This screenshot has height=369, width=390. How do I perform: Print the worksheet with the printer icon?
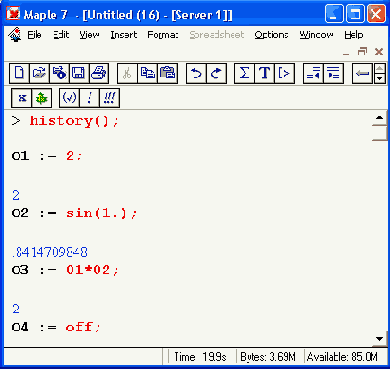99,73
